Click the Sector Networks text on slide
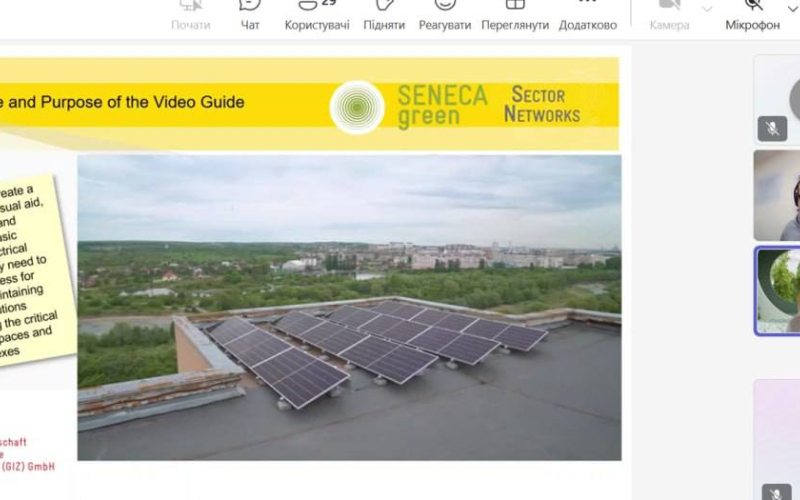The image size is (800, 500). (542, 105)
